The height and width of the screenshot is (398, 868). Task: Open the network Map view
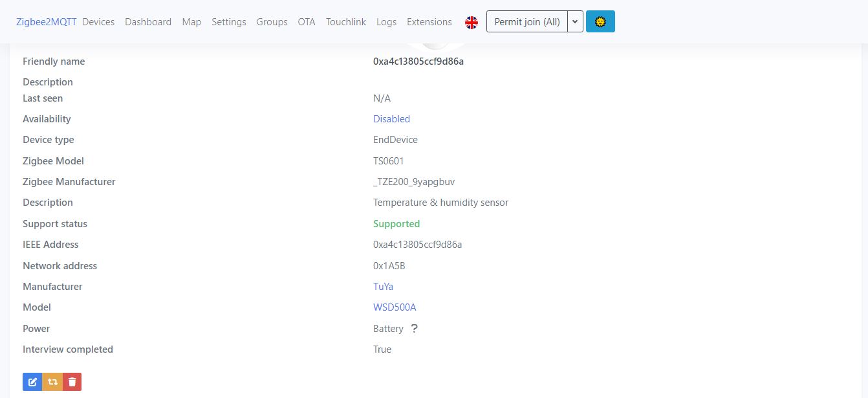pyautogui.click(x=191, y=21)
